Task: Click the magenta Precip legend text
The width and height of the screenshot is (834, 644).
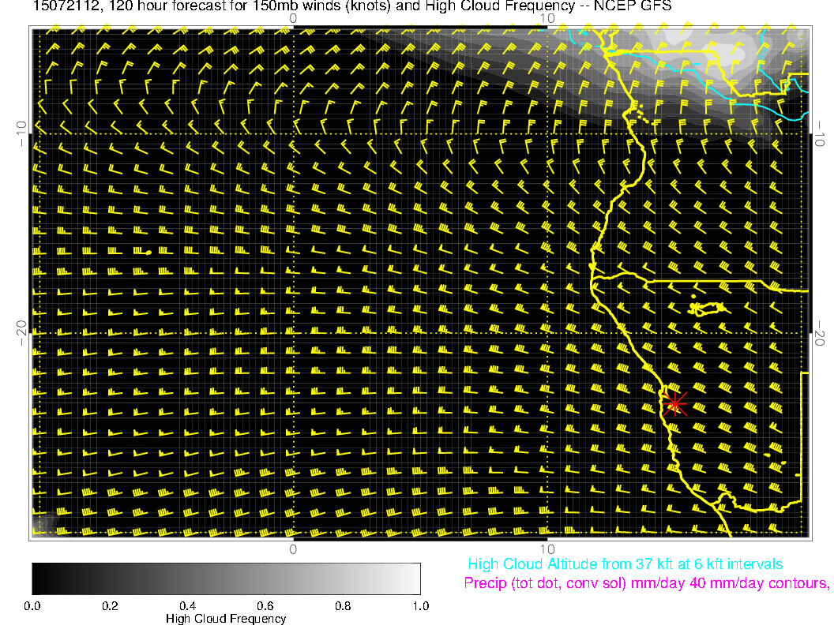Action: point(646,583)
